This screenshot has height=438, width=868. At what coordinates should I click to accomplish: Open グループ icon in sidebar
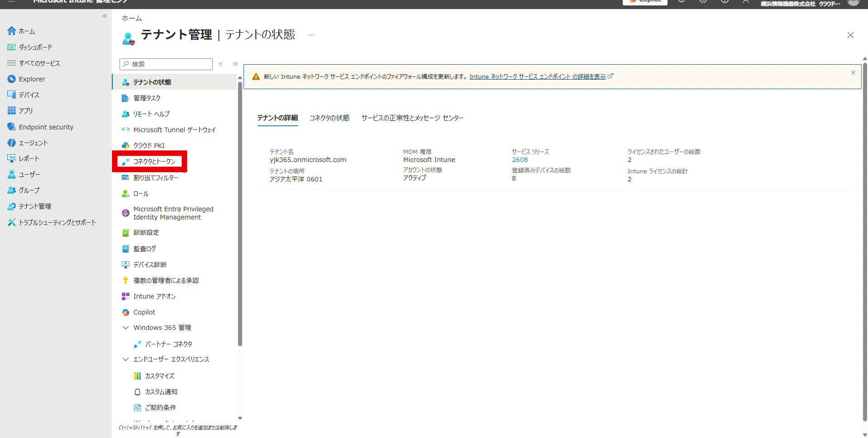[12, 190]
